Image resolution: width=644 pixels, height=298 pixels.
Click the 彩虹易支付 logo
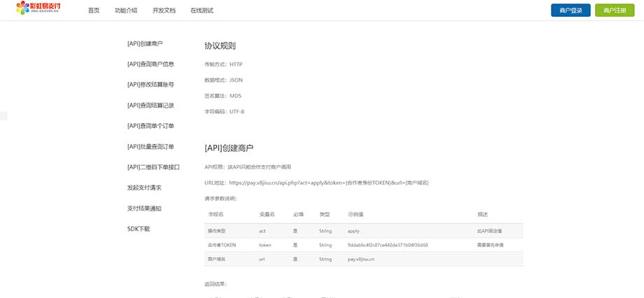coord(38,8)
